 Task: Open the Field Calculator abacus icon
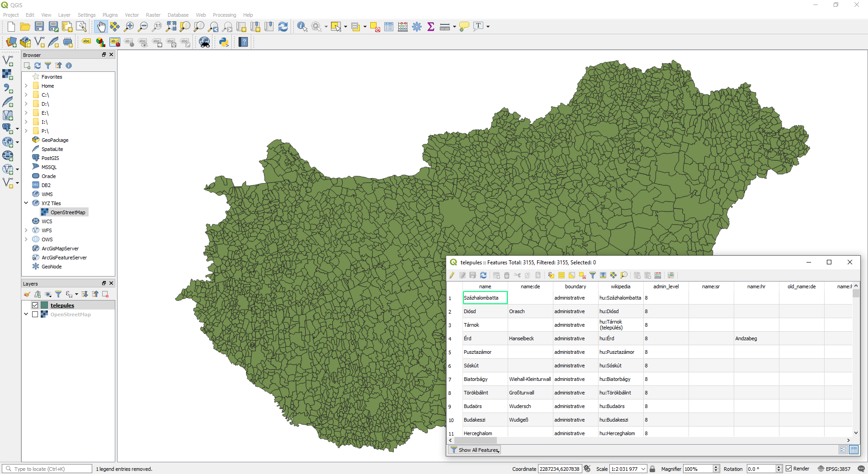[403, 27]
